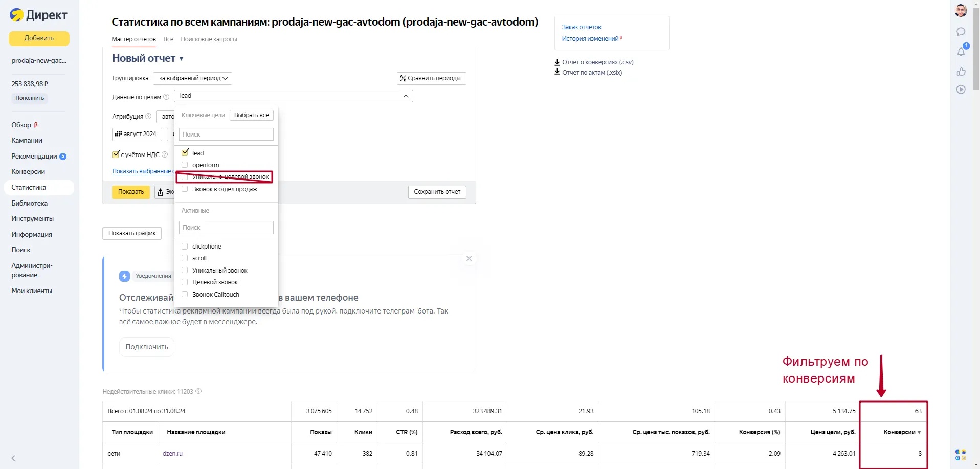Click the Yandex Direct logo
The height and width of the screenshot is (469, 980).
tap(38, 15)
